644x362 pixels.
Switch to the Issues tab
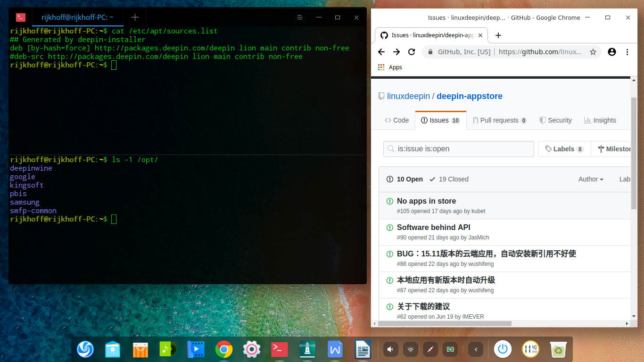(441, 120)
